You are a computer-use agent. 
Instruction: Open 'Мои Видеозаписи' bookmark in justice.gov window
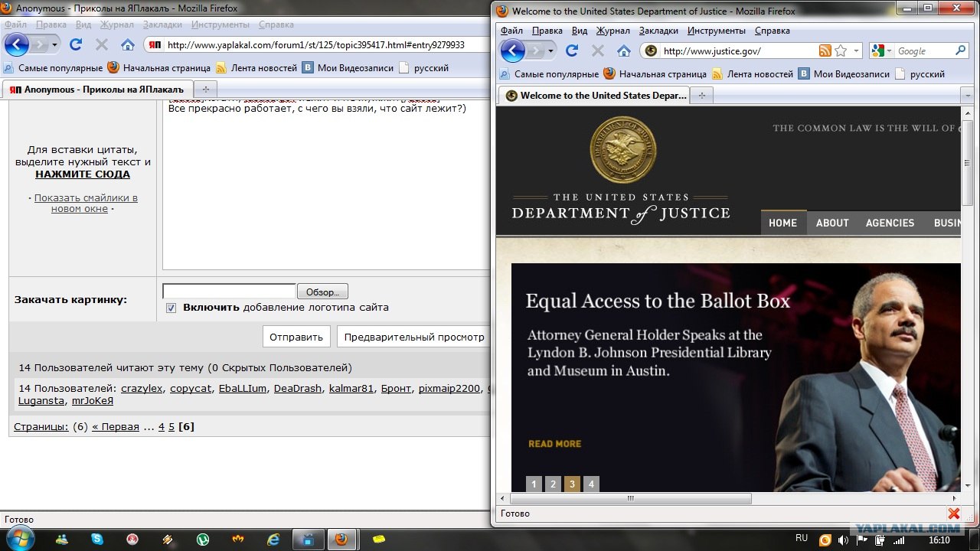844,74
